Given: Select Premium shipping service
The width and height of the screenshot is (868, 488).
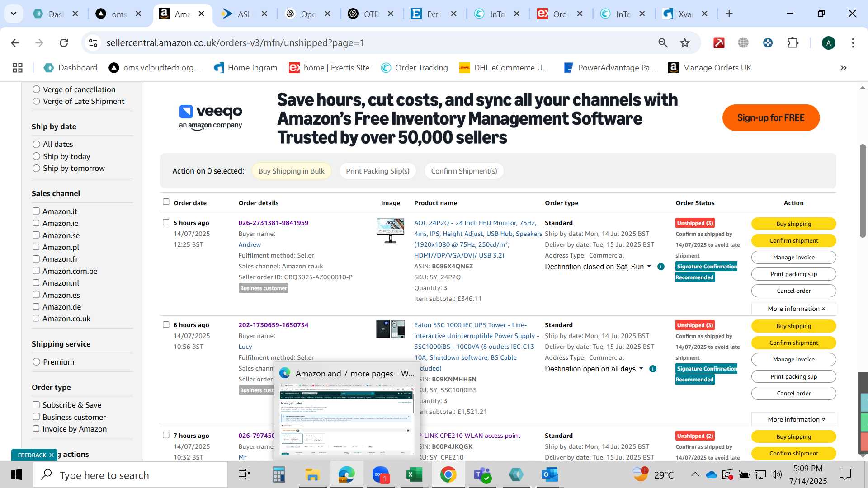Looking at the screenshot, I should pos(37,361).
